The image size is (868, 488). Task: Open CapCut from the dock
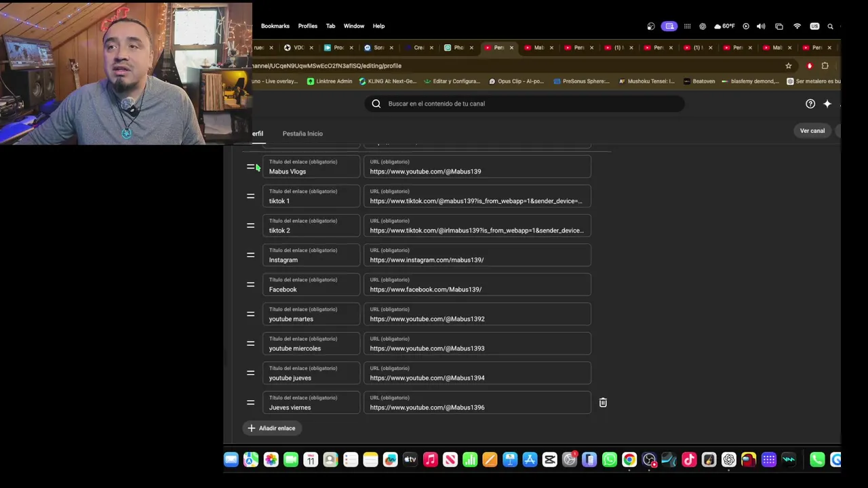[550, 460]
